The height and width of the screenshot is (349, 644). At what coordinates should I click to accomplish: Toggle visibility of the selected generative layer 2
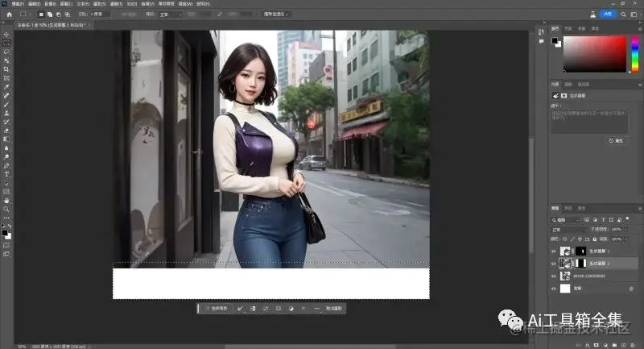[x=553, y=264]
